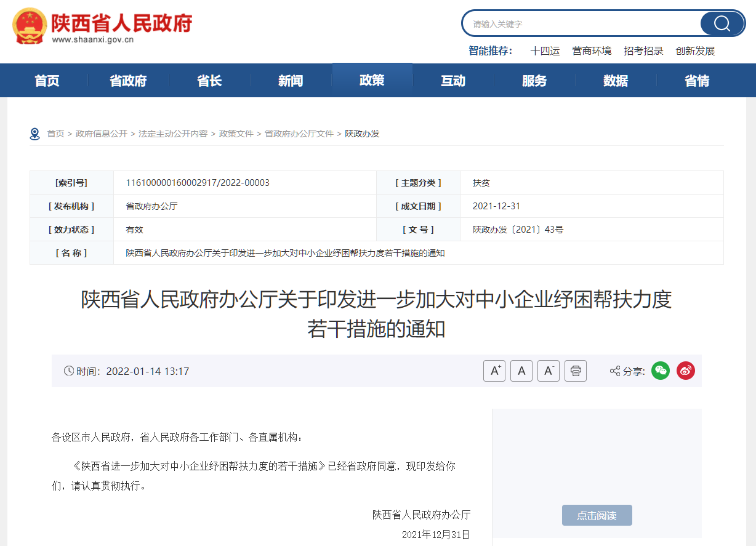The height and width of the screenshot is (546, 756).
Task: Click the search magnifier icon
Action: 722,23
